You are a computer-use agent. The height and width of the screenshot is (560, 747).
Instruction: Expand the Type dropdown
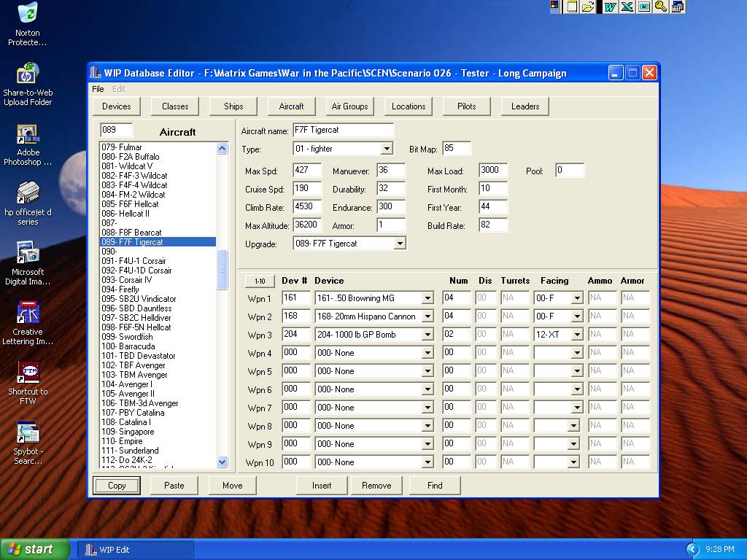point(387,149)
